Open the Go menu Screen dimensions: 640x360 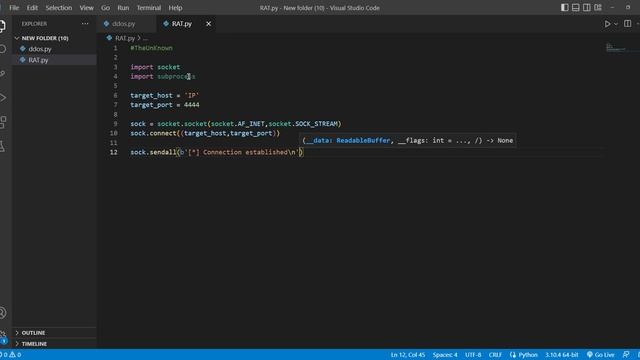click(x=105, y=8)
